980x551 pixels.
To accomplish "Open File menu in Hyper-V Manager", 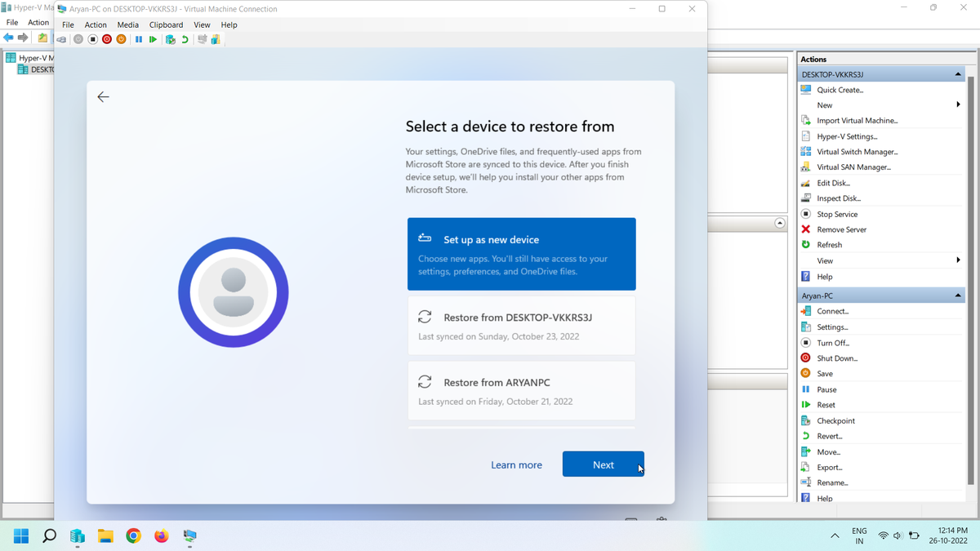I will 12,22.
